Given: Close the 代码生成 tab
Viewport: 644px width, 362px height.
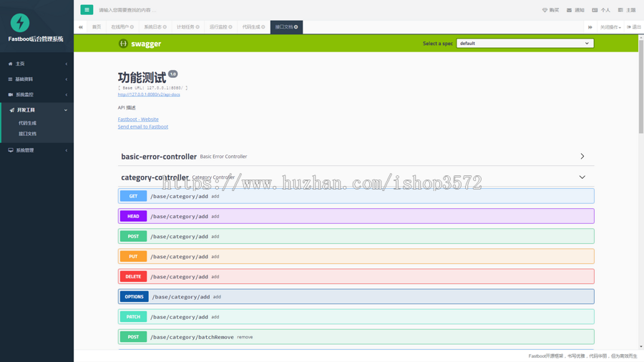Looking at the screenshot, I should click(x=263, y=27).
